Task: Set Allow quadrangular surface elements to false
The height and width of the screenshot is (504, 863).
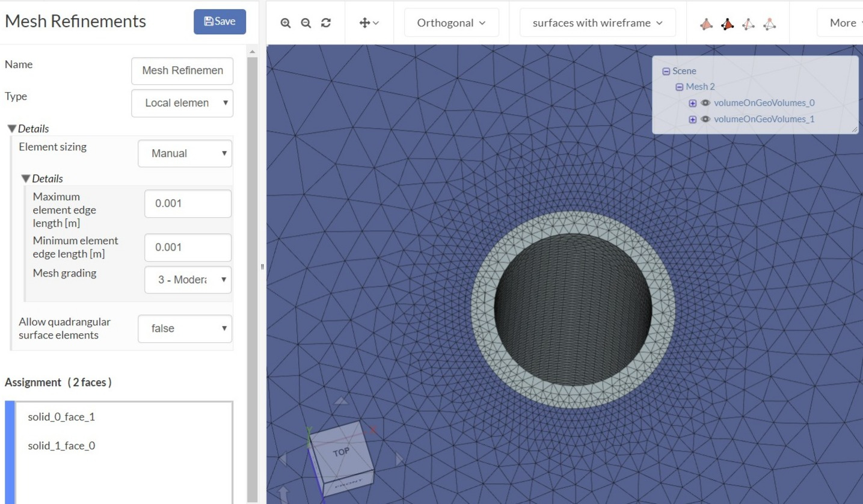Action: tap(185, 329)
